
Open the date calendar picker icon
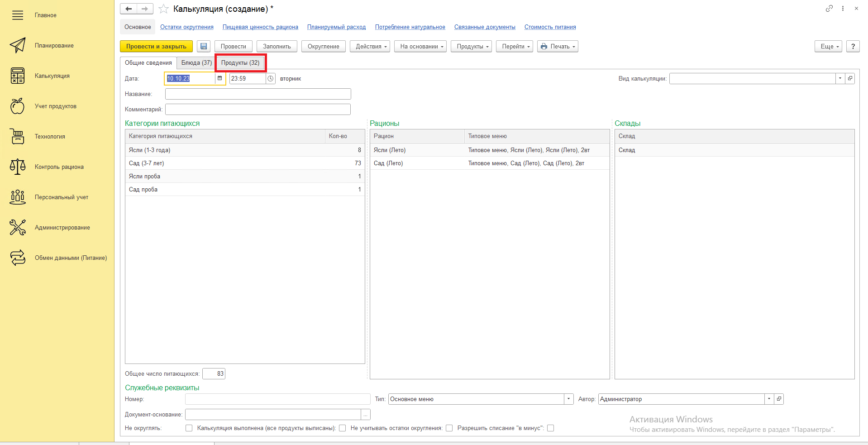click(220, 78)
